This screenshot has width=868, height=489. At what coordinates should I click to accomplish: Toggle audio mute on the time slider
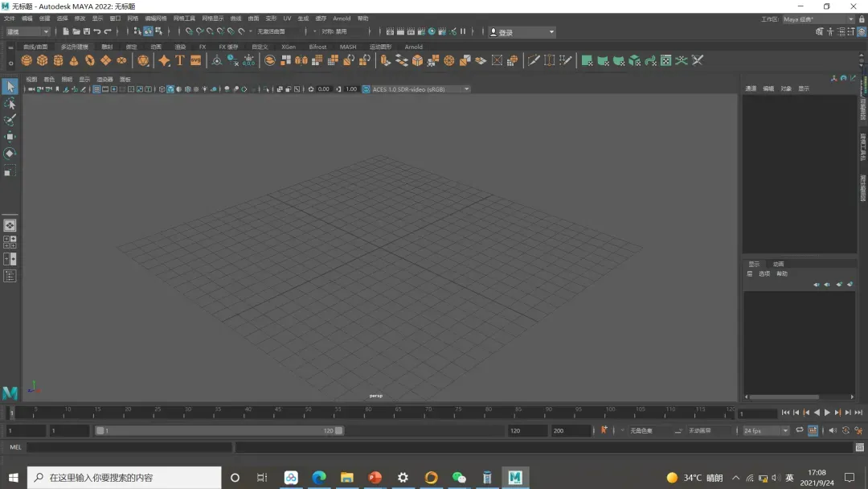[833, 430]
